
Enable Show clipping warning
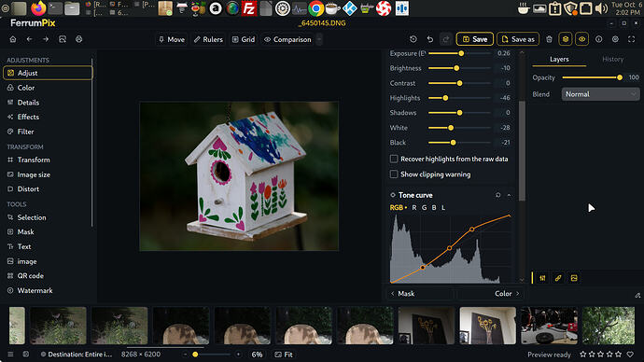pyautogui.click(x=394, y=174)
